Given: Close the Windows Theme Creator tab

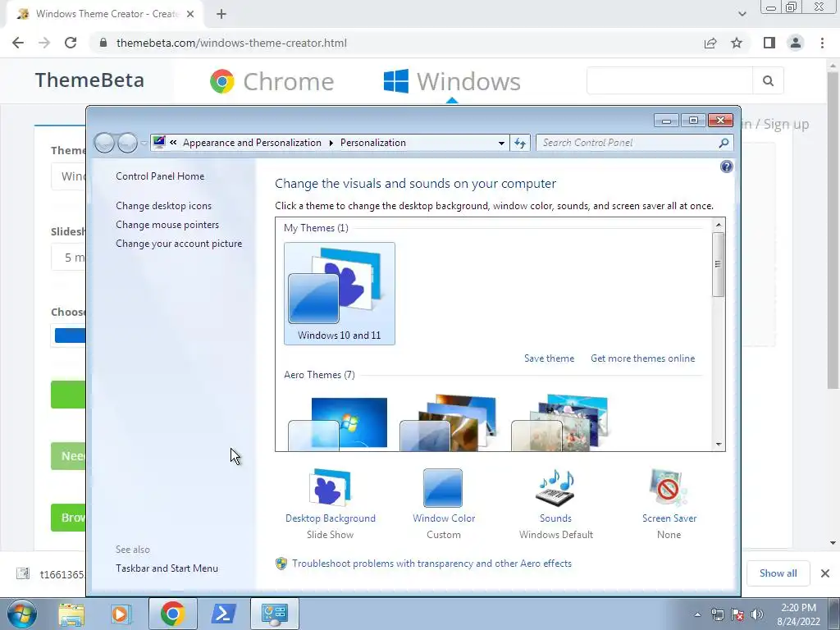Looking at the screenshot, I should pyautogui.click(x=190, y=14).
